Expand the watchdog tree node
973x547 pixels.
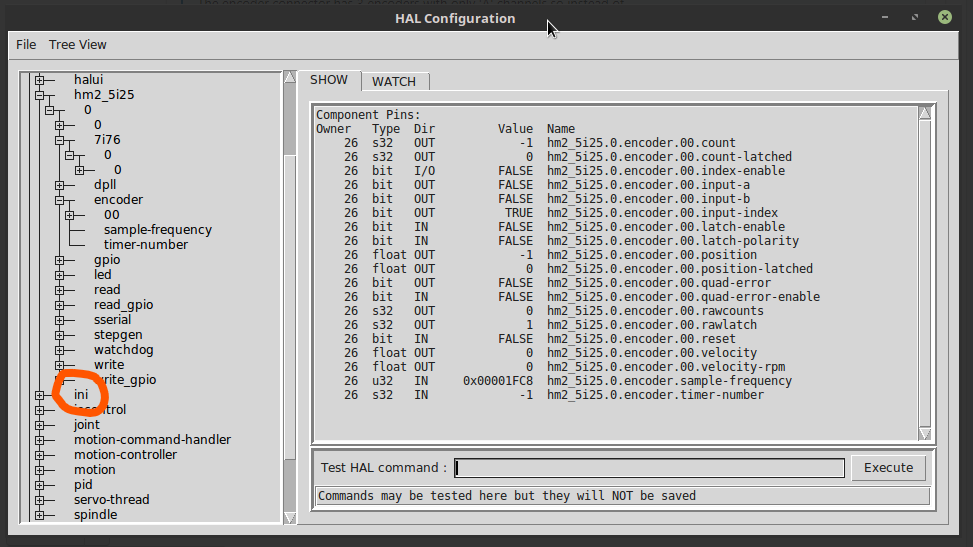60,350
